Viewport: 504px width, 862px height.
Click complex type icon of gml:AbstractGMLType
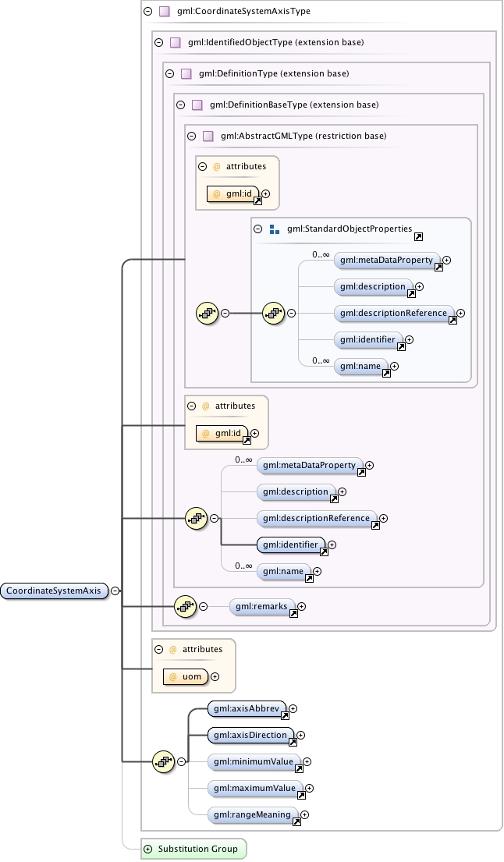(x=208, y=137)
